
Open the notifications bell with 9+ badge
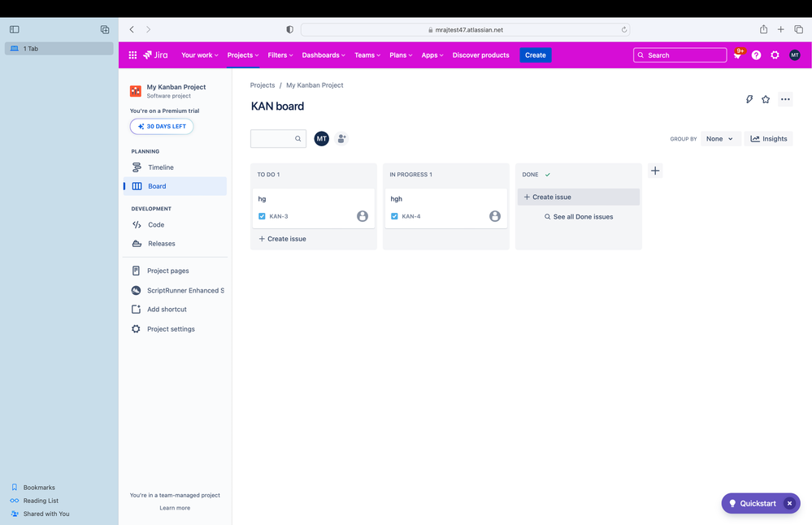[737, 55]
